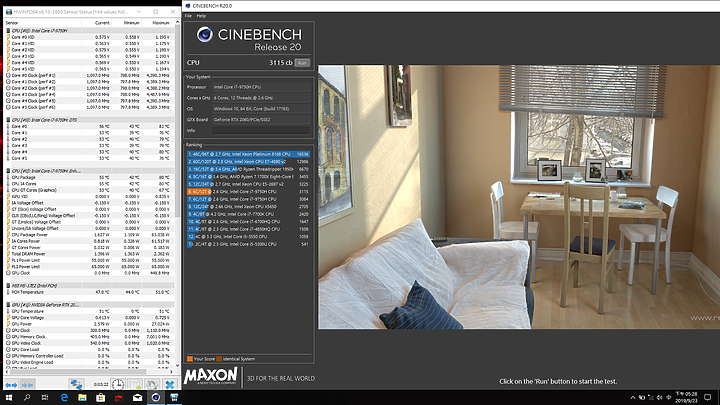Click the Run button beside CPU score
The image size is (720, 405).
302,63
